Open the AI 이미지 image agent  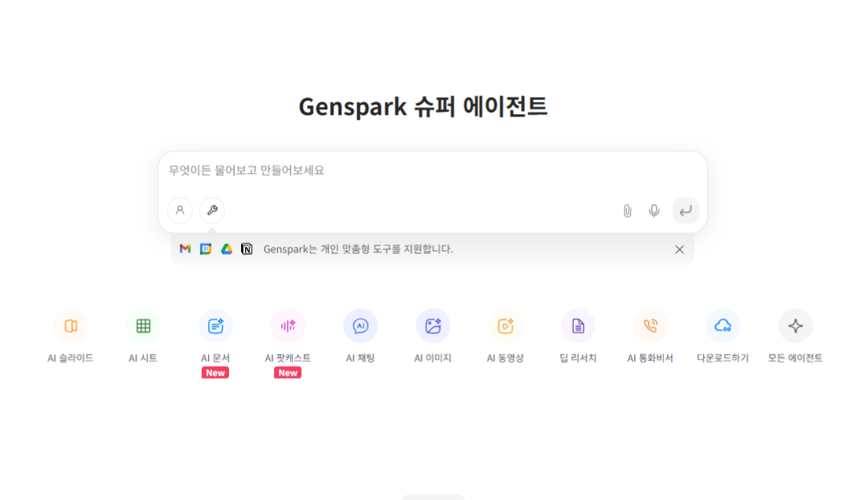(433, 326)
